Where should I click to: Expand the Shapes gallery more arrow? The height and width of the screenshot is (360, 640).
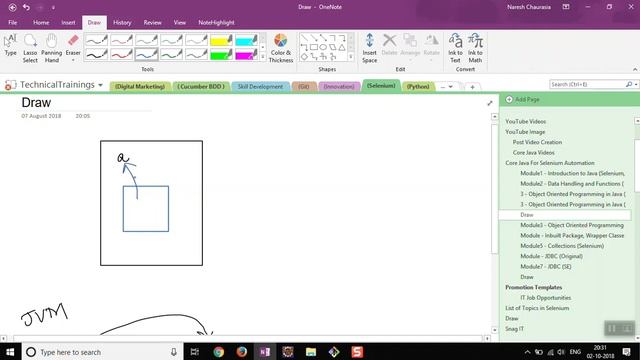[351, 57]
